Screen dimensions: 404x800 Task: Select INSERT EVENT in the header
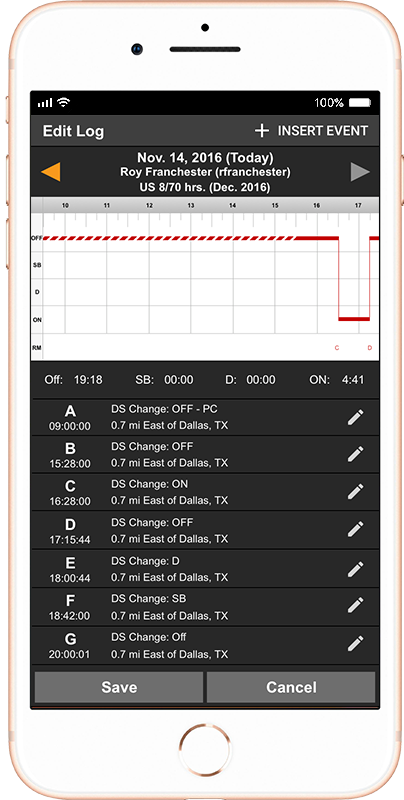pyautogui.click(x=322, y=131)
